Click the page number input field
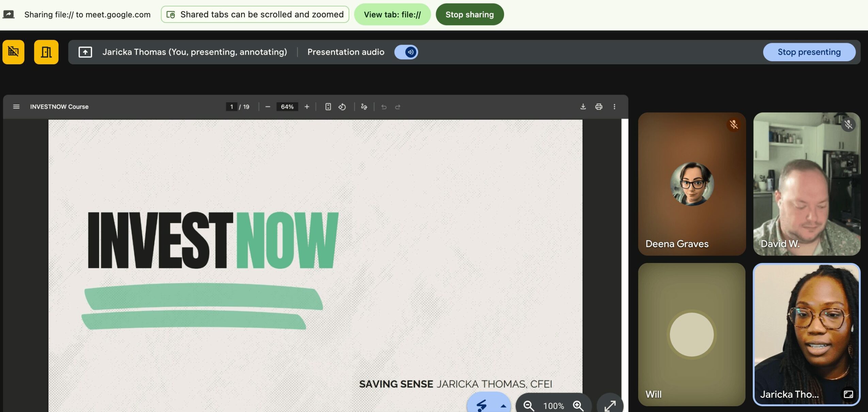The image size is (868, 412). coord(231,107)
